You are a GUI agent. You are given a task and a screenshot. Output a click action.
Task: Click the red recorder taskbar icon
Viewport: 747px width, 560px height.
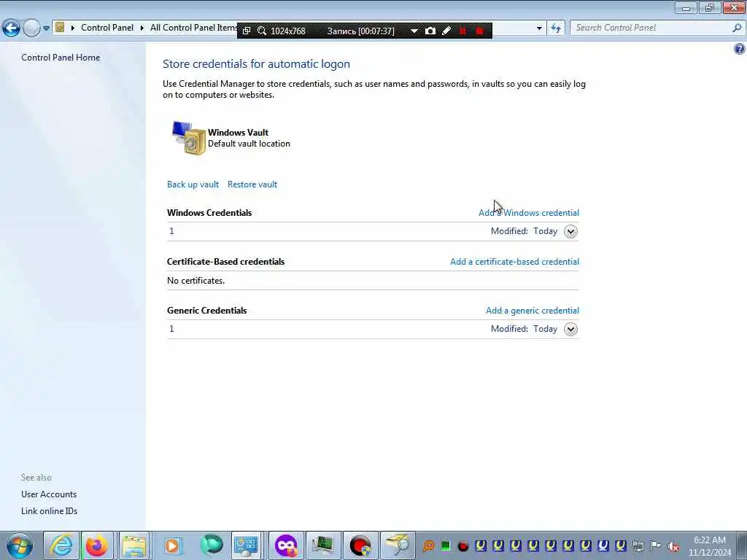coord(360,545)
